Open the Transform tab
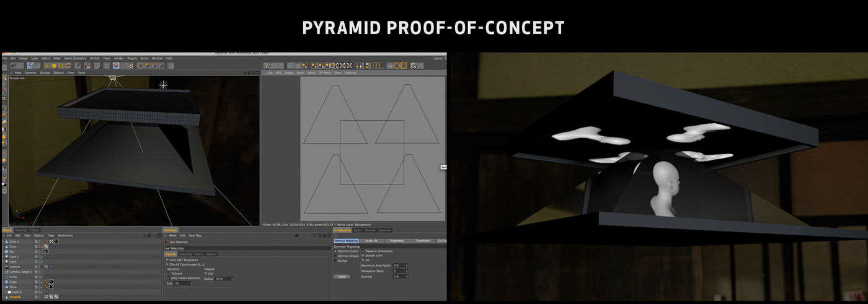Screen dimensions: 868x304 (x=422, y=241)
